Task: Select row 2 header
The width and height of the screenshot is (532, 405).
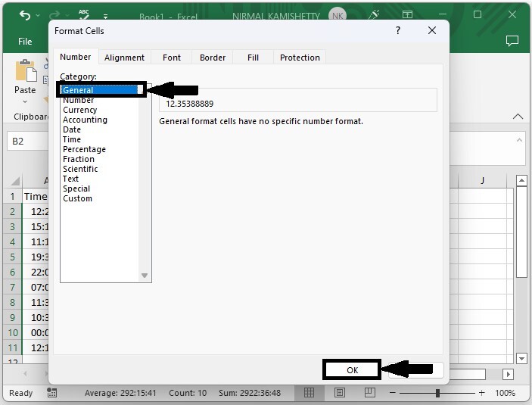Action: pyautogui.click(x=12, y=211)
